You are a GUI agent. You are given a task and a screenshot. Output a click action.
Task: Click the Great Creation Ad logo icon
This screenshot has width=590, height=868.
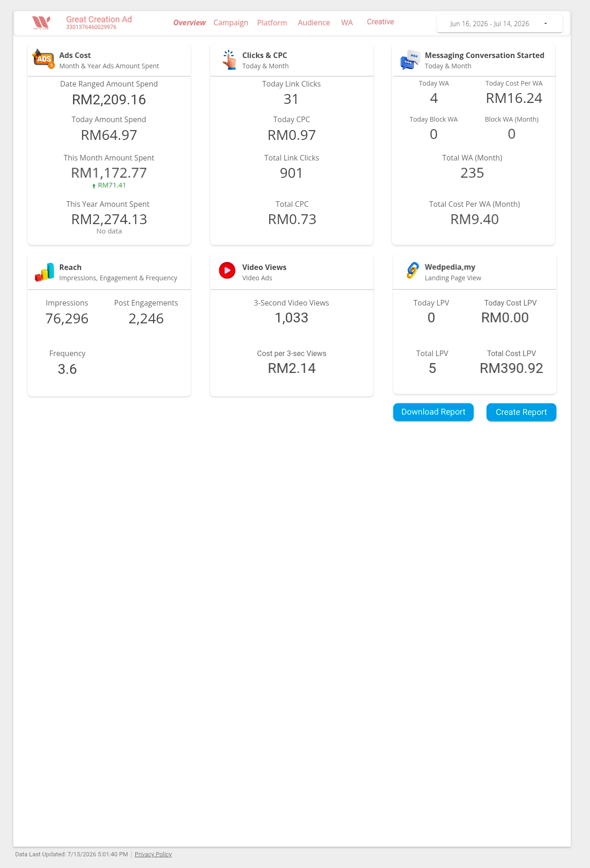(x=41, y=22)
